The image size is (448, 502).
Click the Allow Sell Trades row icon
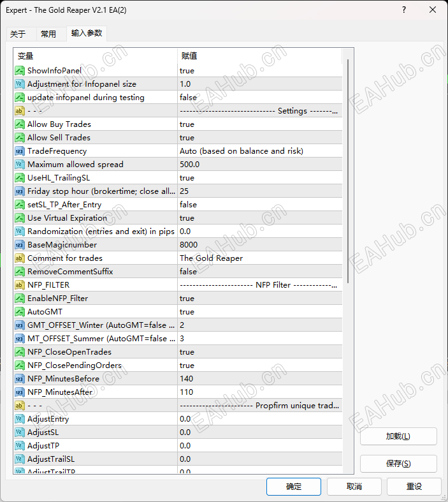point(20,138)
